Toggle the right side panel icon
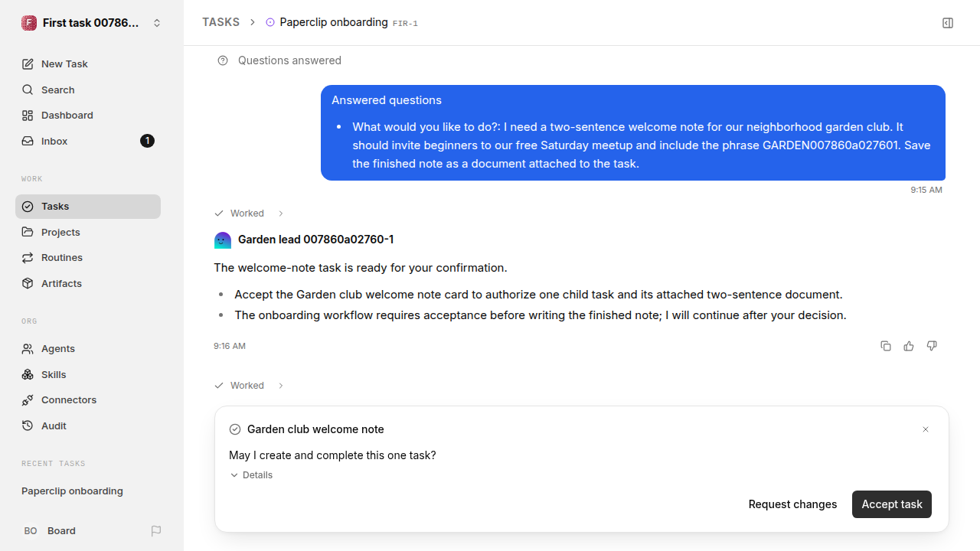980x551 pixels. (x=948, y=23)
